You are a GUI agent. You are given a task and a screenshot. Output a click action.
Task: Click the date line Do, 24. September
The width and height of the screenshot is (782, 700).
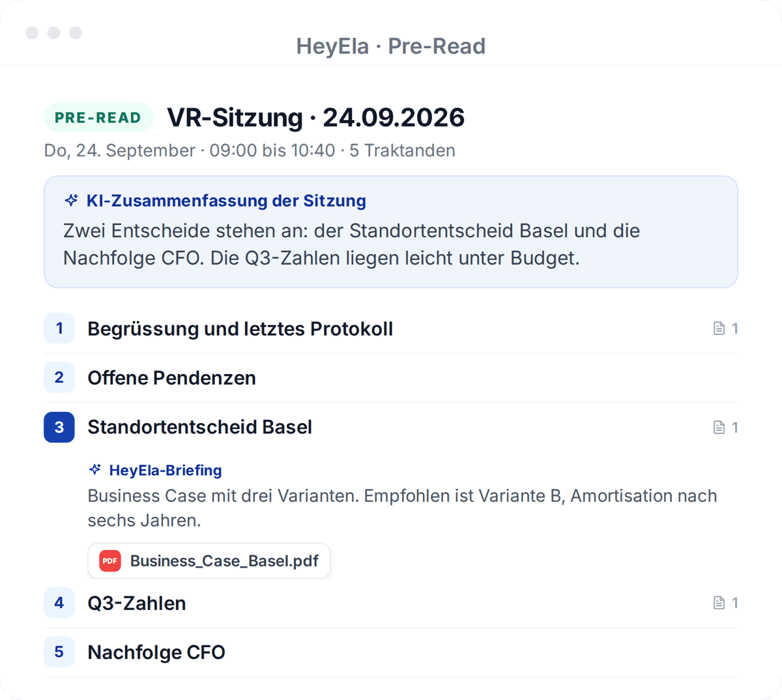pyautogui.click(x=250, y=151)
